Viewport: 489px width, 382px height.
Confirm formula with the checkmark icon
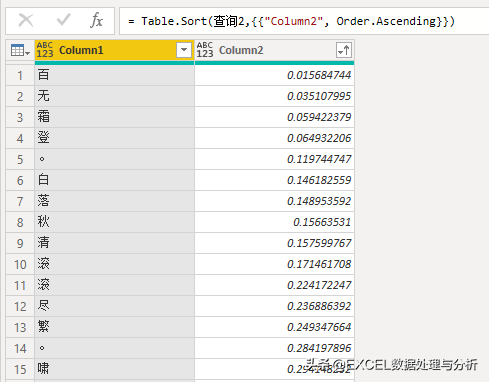coord(63,20)
